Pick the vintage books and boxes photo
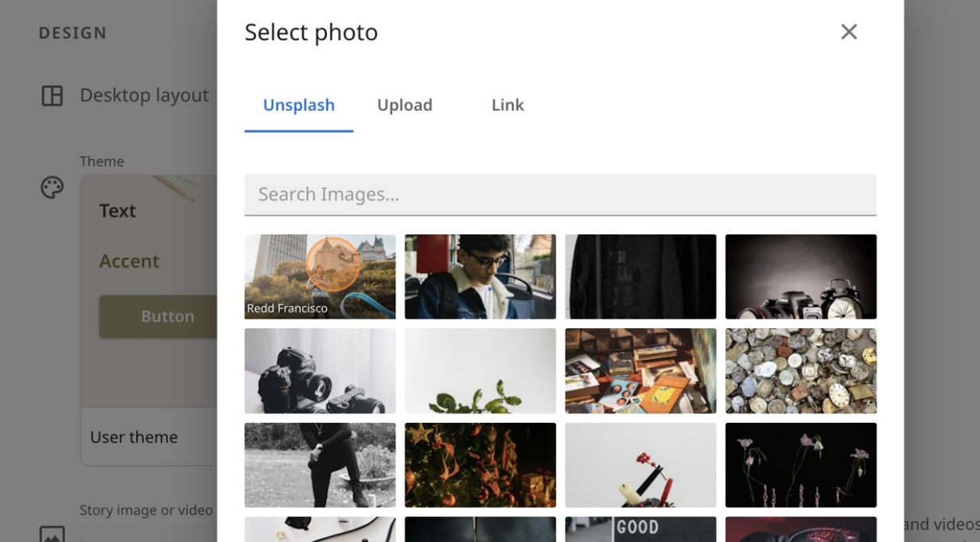This screenshot has height=542, width=980. pos(640,370)
